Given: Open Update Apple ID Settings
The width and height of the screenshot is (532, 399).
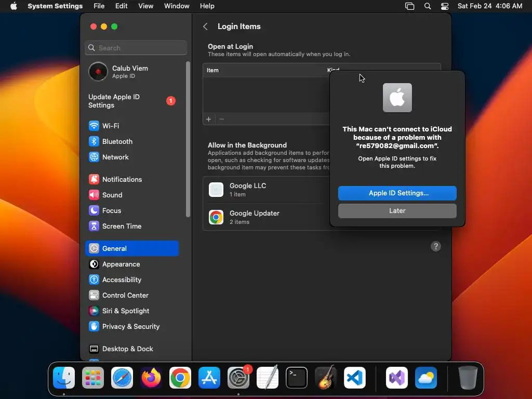Looking at the screenshot, I should [132, 101].
